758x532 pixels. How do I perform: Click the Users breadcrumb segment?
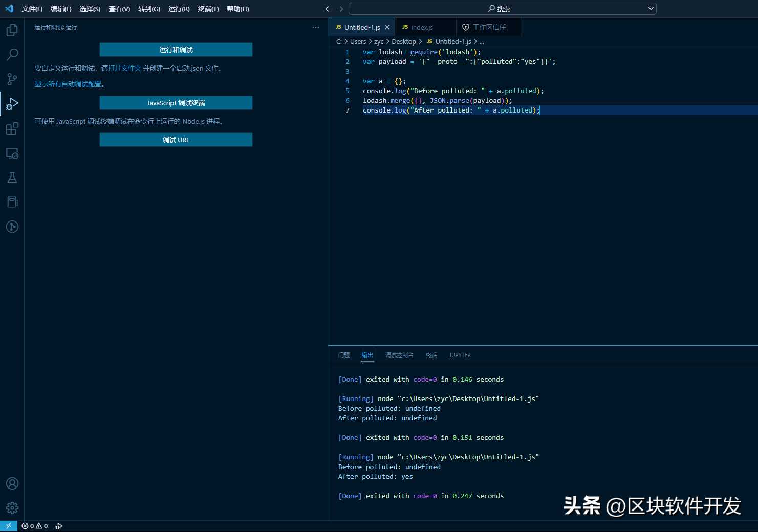pyautogui.click(x=358, y=41)
